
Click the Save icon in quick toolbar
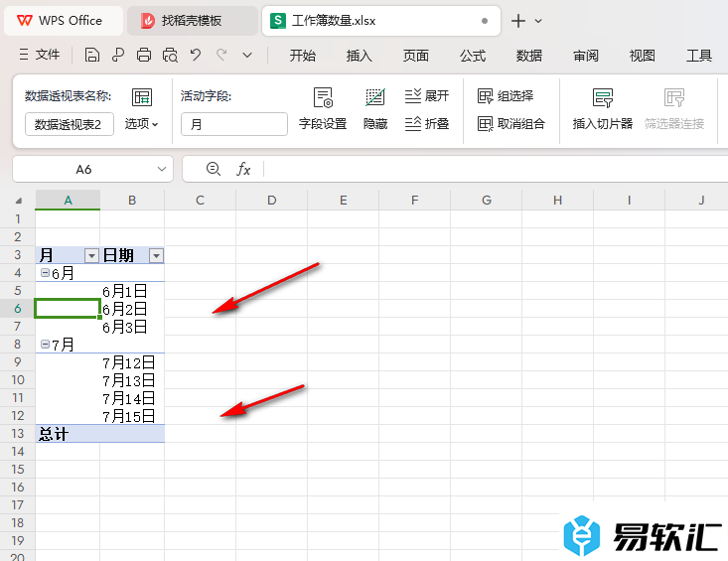pos(92,56)
